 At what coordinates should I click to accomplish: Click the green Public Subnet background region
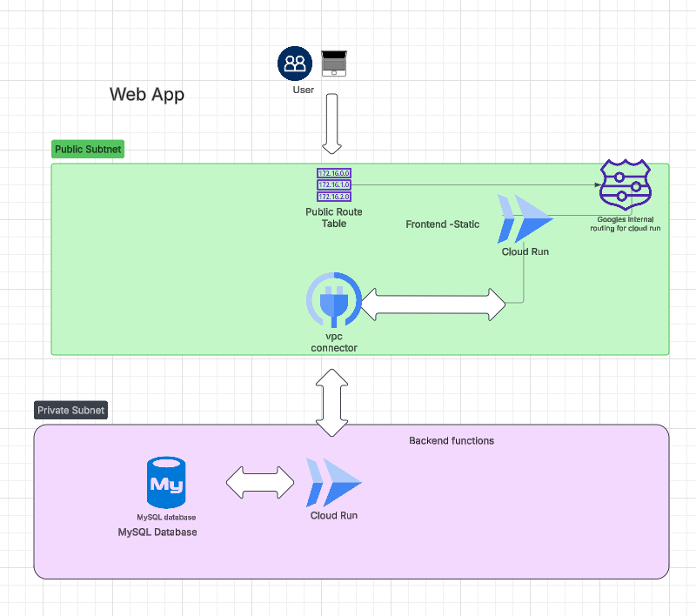[x=174, y=261]
